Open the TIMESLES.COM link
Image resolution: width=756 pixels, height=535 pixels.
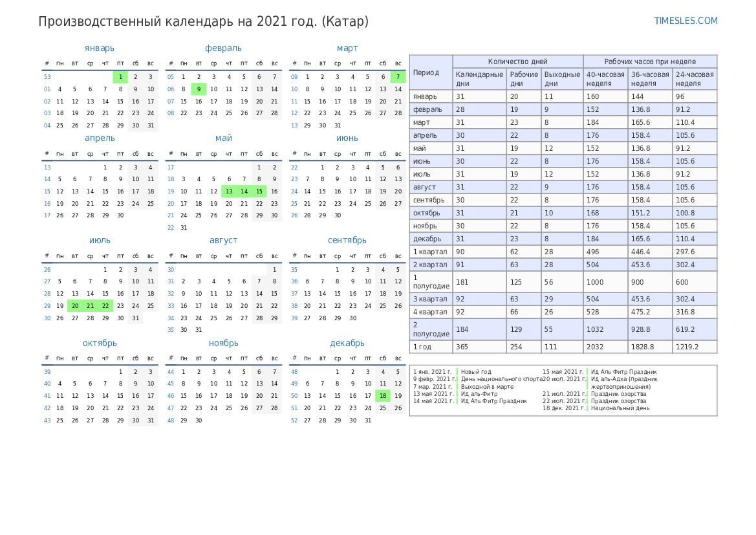pos(686,21)
